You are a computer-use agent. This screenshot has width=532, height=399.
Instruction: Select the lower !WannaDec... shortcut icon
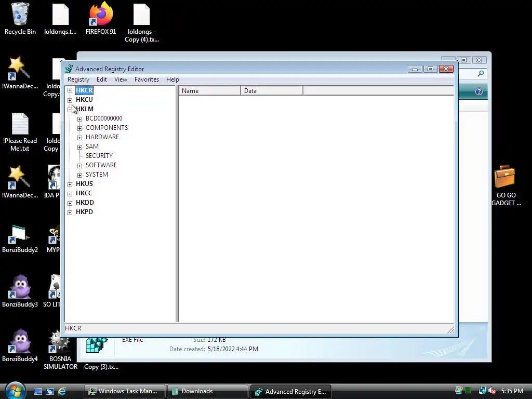tap(20, 182)
